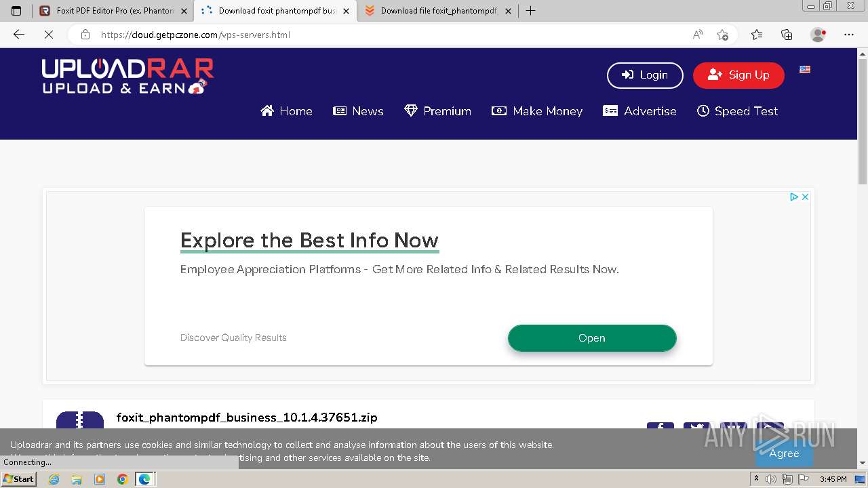
Task: Open the network tray icon
Action: click(787, 479)
